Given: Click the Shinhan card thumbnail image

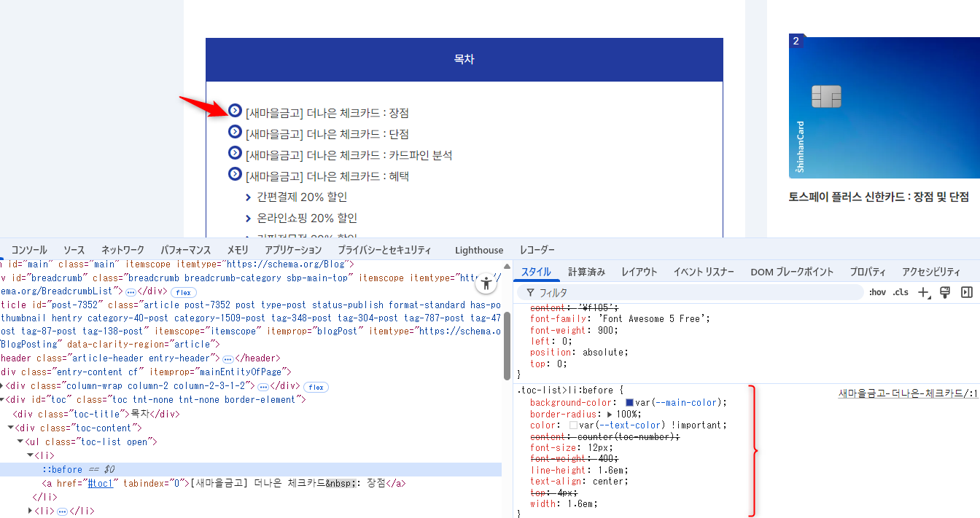Looking at the screenshot, I should 884,108.
